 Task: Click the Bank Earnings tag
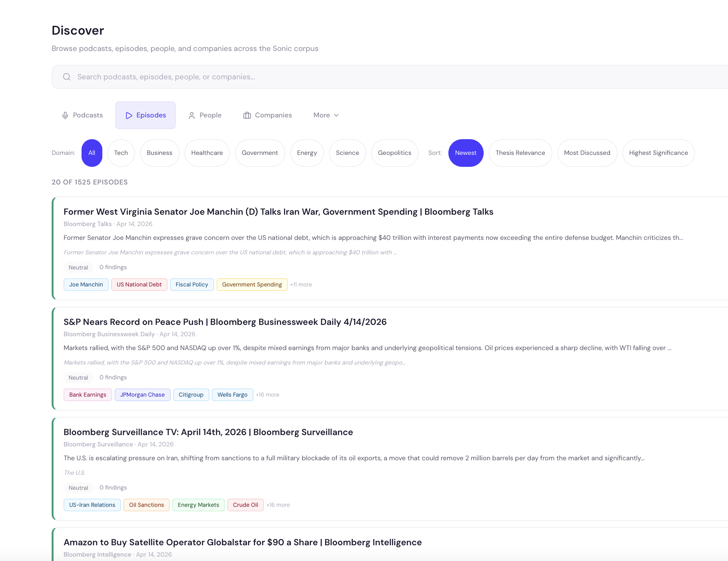tap(88, 395)
